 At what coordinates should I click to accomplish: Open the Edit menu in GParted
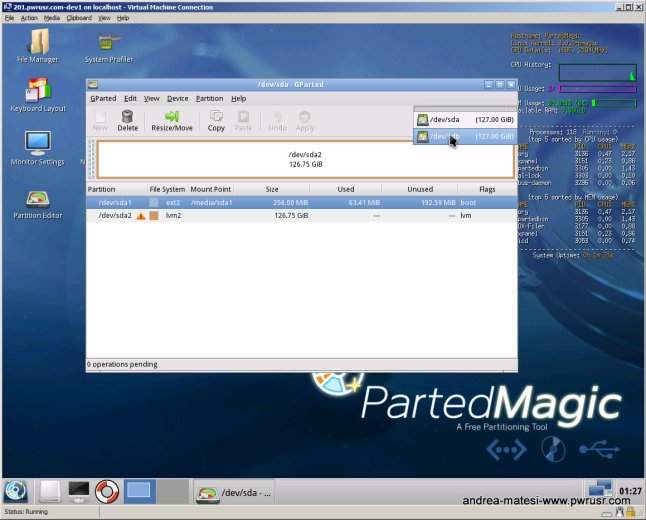click(x=130, y=98)
